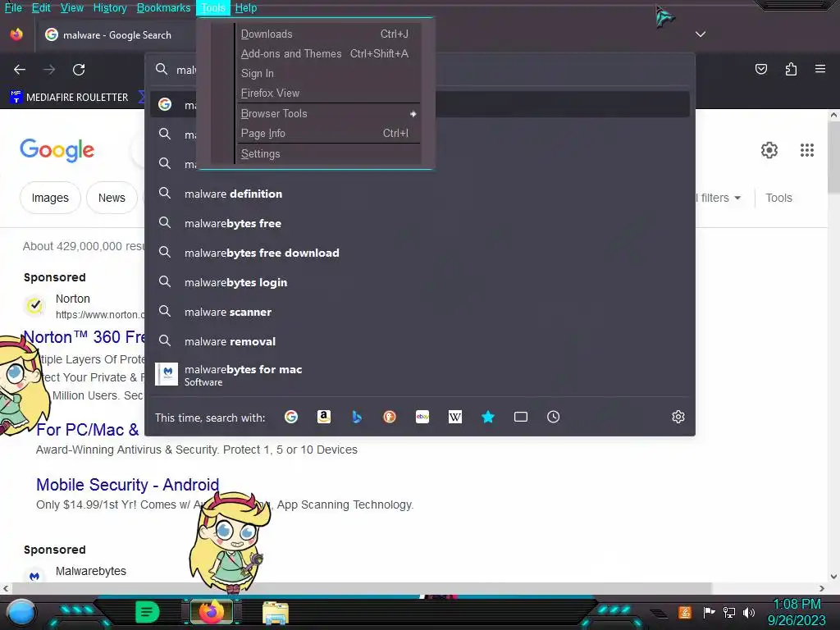This screenshot has height=630, width=840.
Task: Open the View menu
Action: point(72,8)
